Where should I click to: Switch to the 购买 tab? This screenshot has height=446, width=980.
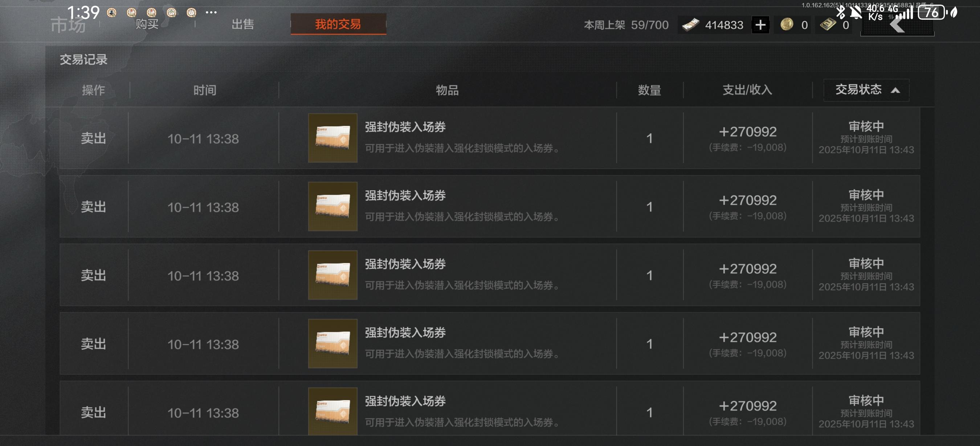(147, 24)
